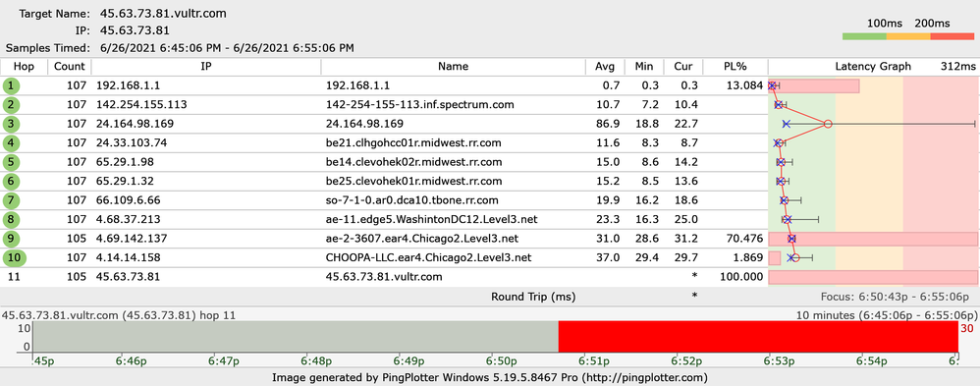The image size is (980, 386).
Task: Select name ae-2-3607.ear4.Chicago2.Level3.net
Action: pyautogui.click(x=422, y=239)
